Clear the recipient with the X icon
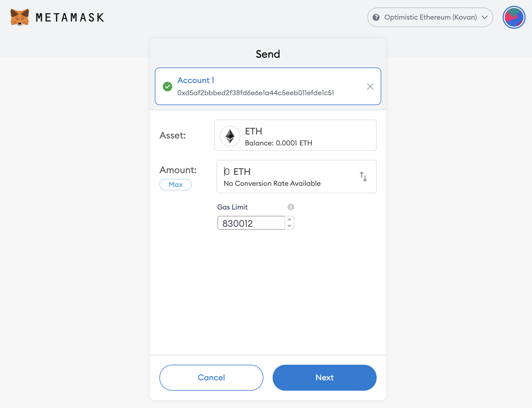Screen dimensions: 532x408 tap(370, 86)
